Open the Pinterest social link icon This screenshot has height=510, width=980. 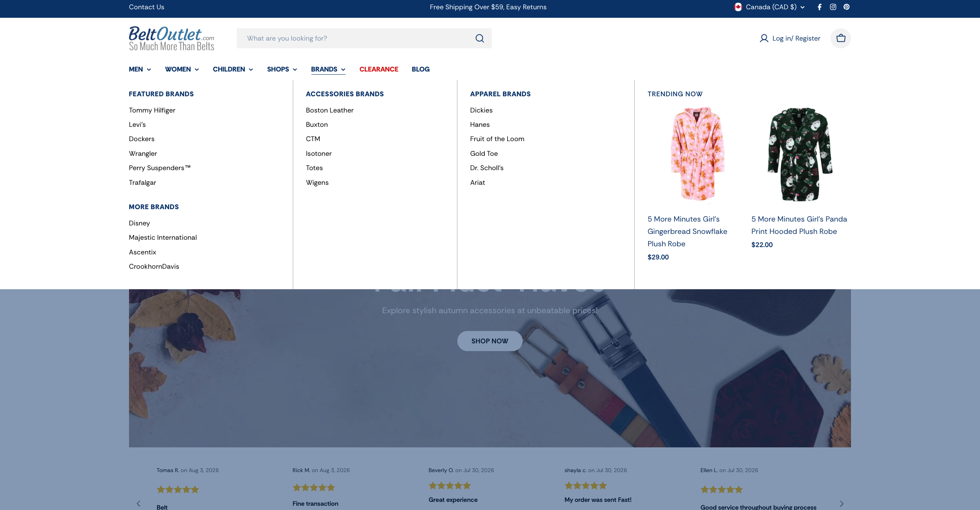coord(846,7)
